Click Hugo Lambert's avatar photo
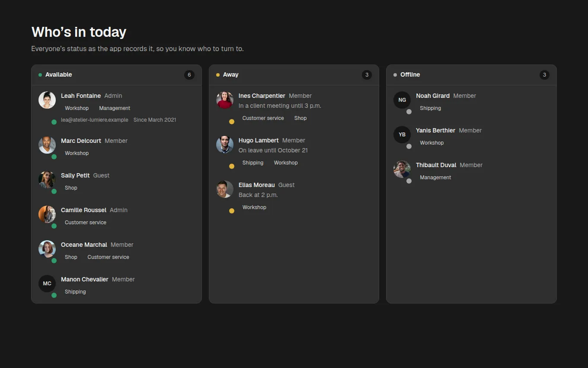Viewport: 588px width, 368px height. click(x=225, y=145)
